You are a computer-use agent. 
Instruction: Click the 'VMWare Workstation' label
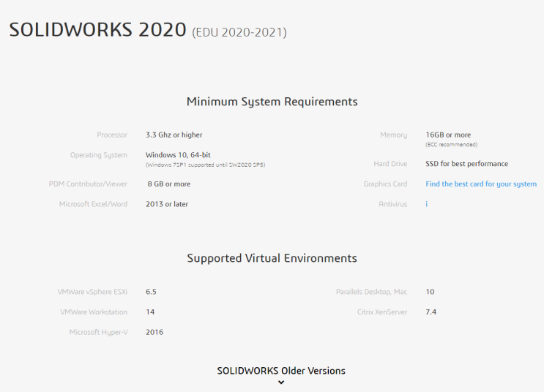(94, 312)
